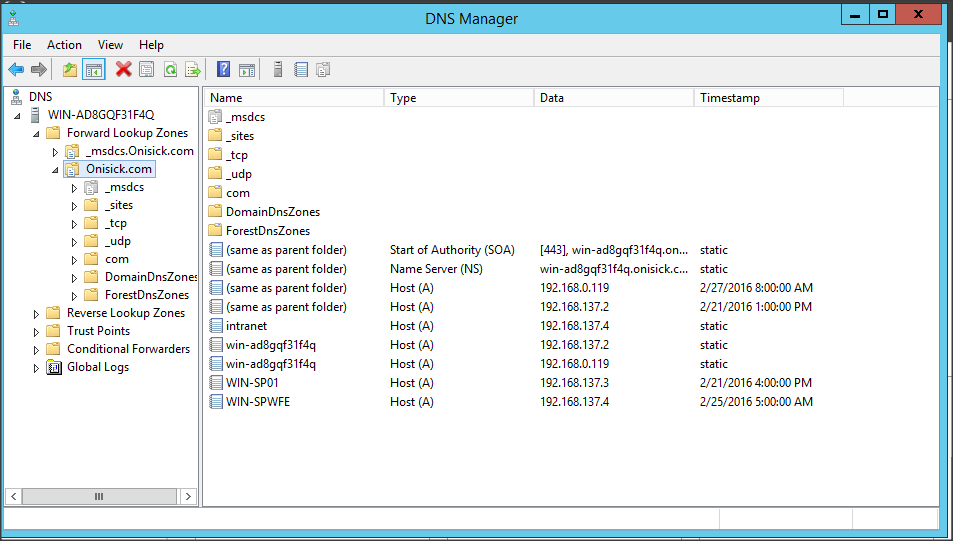
Task: Open the blue Help question mark icon
Action: pos(224,70)
